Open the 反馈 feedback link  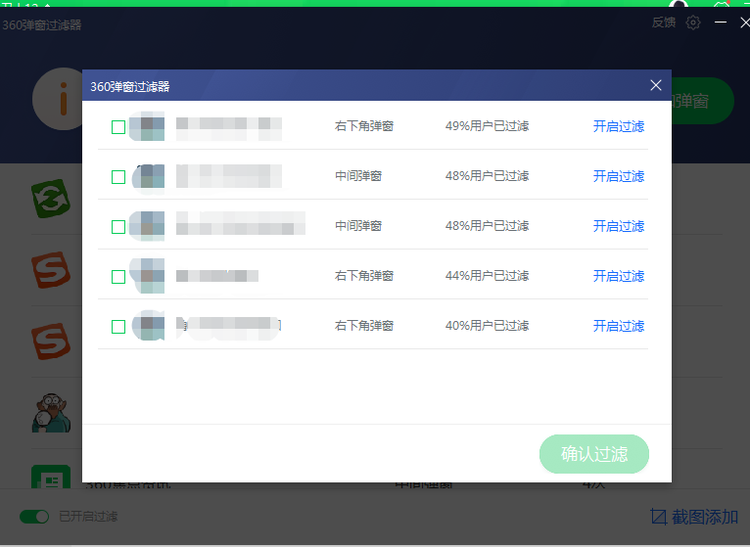(x=663, y=22)
